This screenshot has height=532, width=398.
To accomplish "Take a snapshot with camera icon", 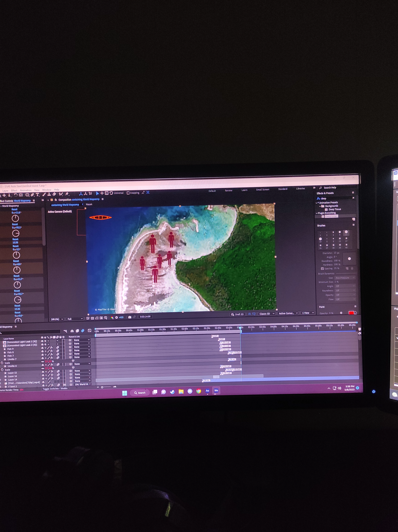I will tap(130, 317).
